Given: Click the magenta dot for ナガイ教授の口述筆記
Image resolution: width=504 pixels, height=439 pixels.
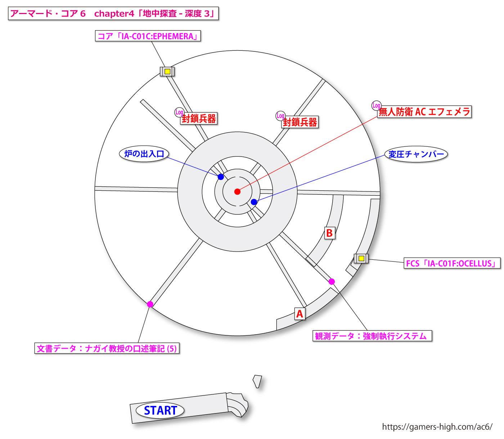Looking at the screenshot, I should (x=150, y=304).
